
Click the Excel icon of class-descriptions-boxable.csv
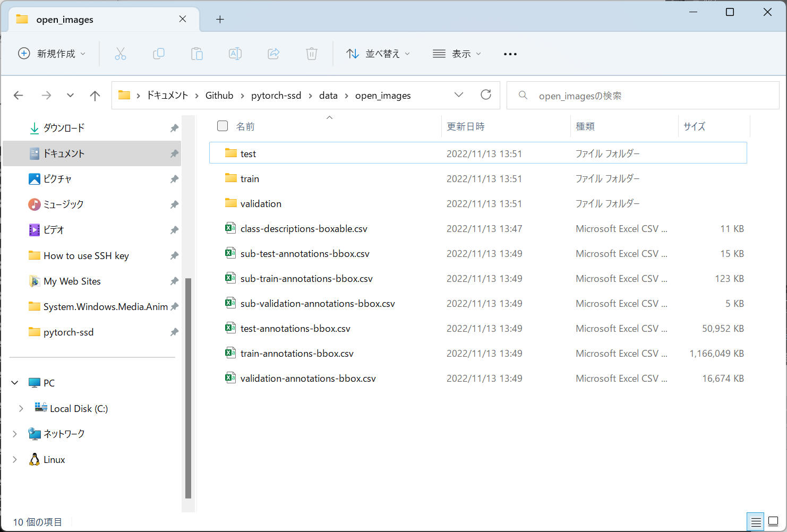[230, 228]
